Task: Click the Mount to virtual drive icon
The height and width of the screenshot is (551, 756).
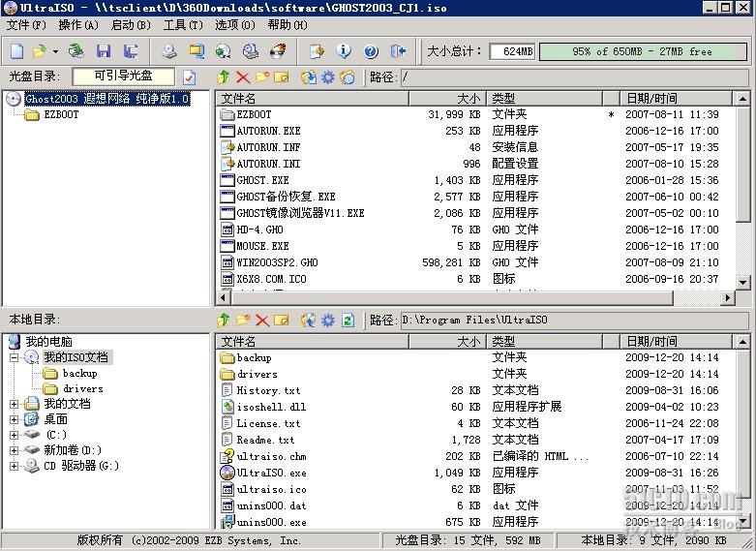Action: point(251,50)
